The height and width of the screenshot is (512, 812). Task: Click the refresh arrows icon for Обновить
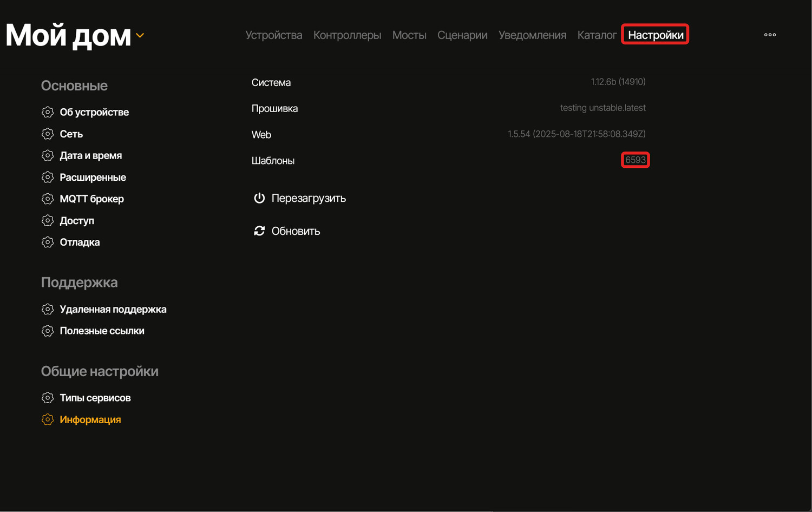[259, 231]
